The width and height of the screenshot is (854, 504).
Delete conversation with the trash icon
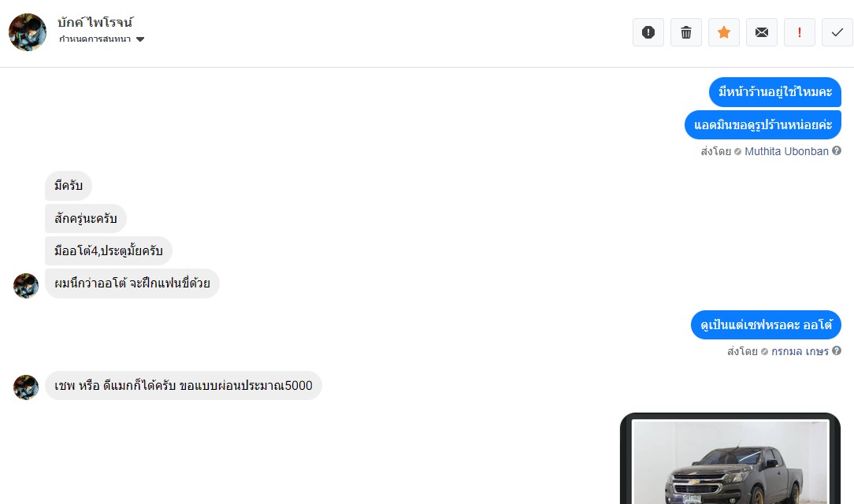coord(686,32)
